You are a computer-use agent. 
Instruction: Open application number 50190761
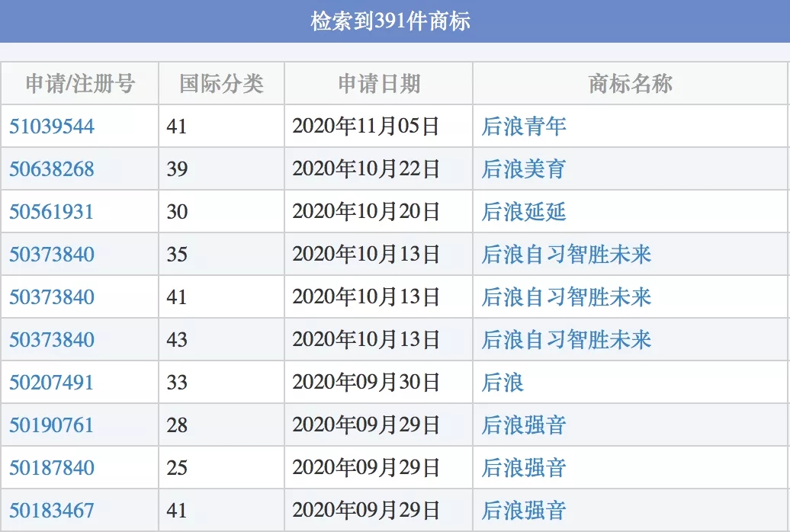51,425
